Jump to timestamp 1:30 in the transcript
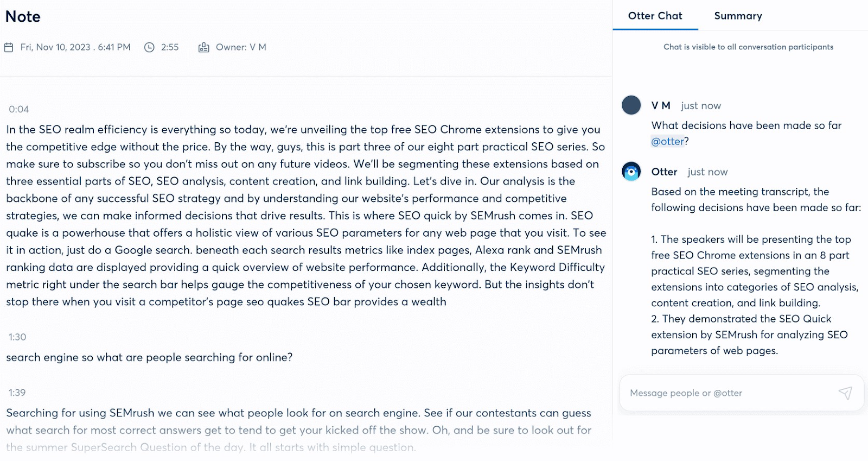This screenshot has height=461, width=868. click(17, 337)
